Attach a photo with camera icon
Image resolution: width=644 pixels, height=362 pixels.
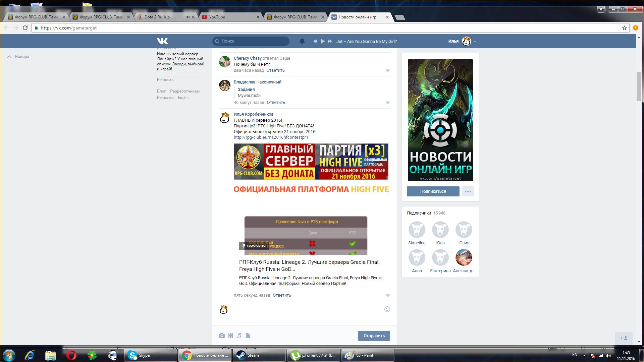point(222,336)
